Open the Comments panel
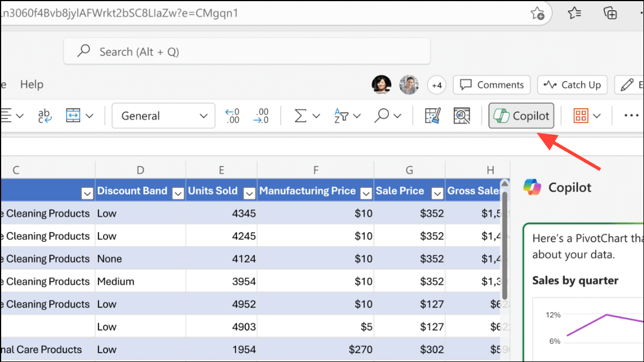644x362 pixels. [491, 85]
